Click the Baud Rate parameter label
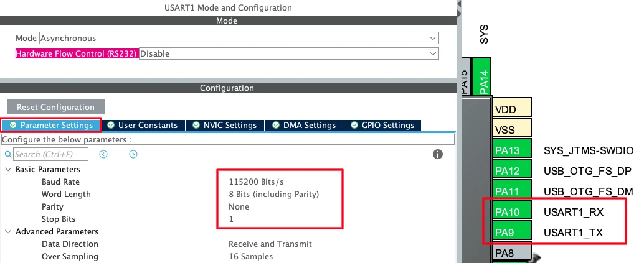644x263 pixels. 61,182
